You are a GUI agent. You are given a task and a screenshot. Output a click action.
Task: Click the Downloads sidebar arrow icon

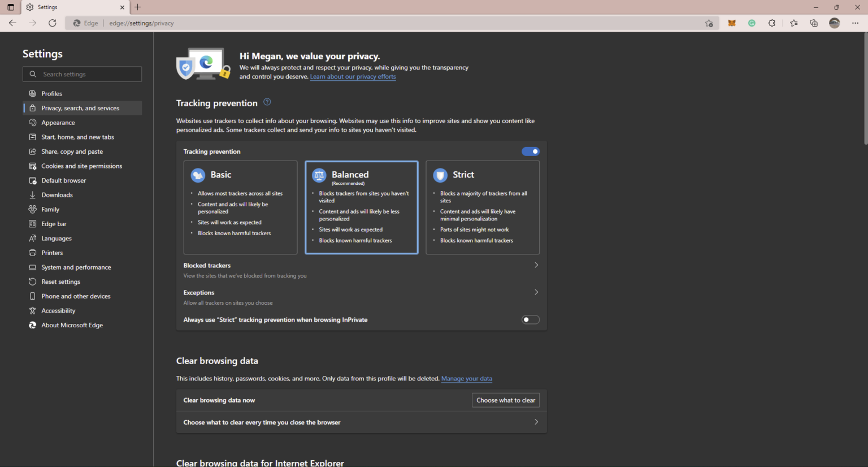pos(33,195)
